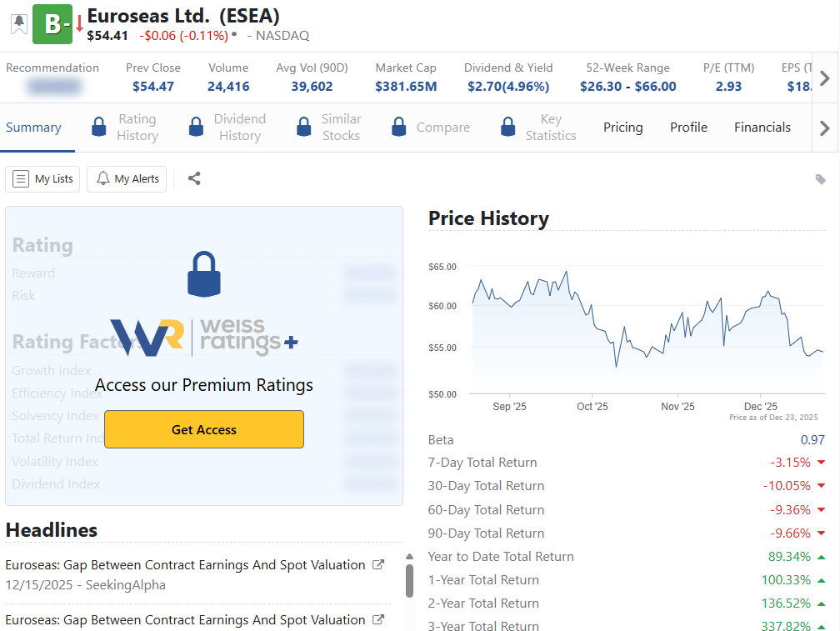Click the B- rating badge

52,24
